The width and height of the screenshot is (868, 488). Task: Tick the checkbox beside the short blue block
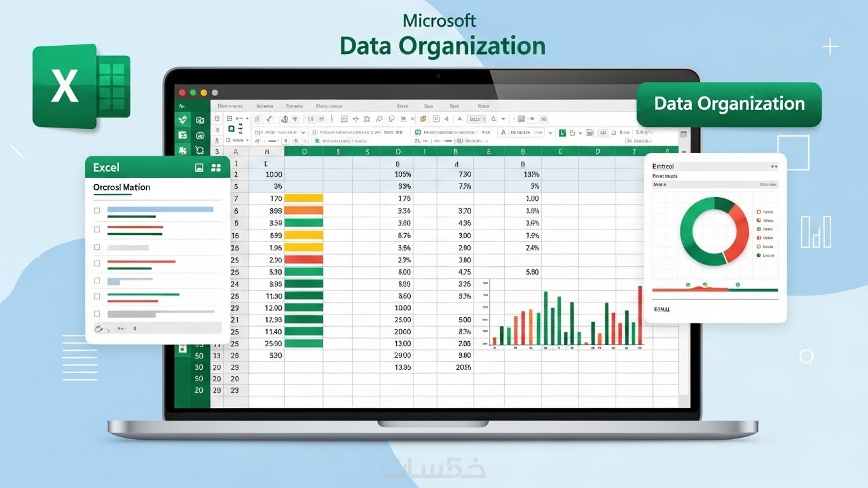tap(97, 280)
